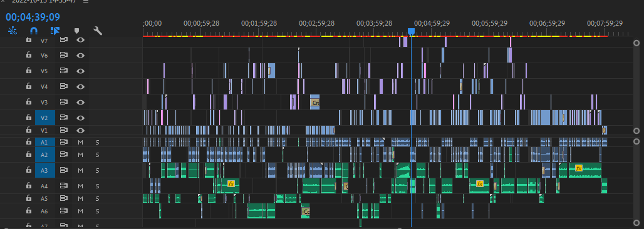Select the 'Co' clip on track A6
644x229 pixels.
click(x=306, y=211)
